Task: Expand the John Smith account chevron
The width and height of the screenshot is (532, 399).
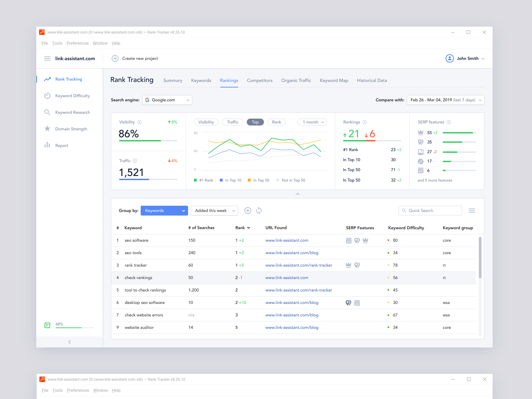Action: [483, 59]
